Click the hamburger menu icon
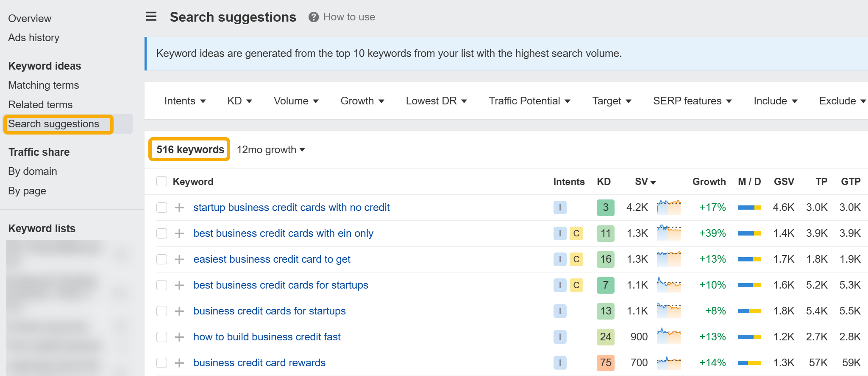The width and height of the screenshot is (868, 376). pos(151,17)
